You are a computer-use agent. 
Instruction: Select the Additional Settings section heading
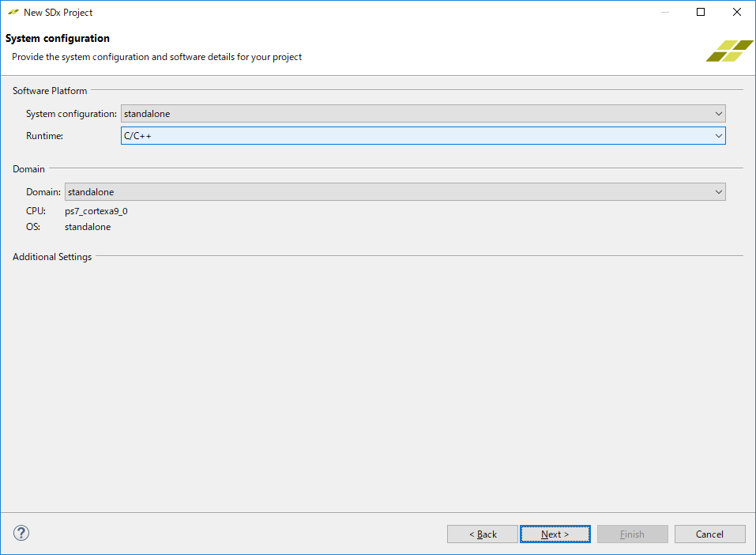coord(52,257)
